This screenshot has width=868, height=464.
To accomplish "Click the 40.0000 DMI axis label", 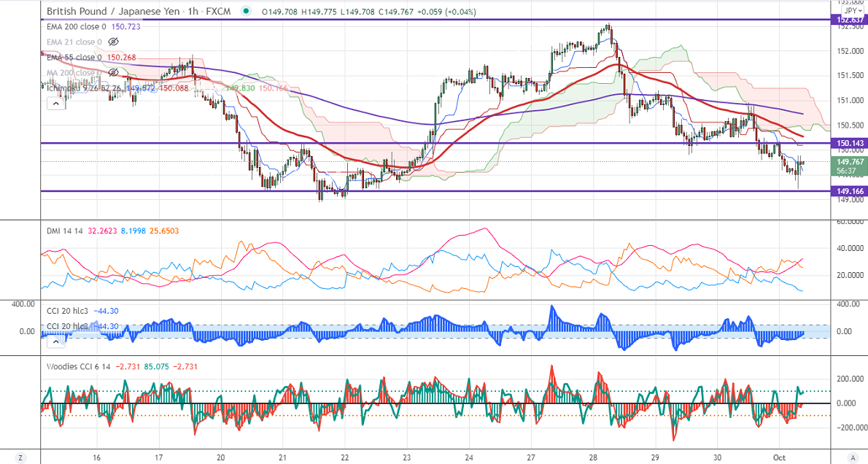I will coord(850,248).
